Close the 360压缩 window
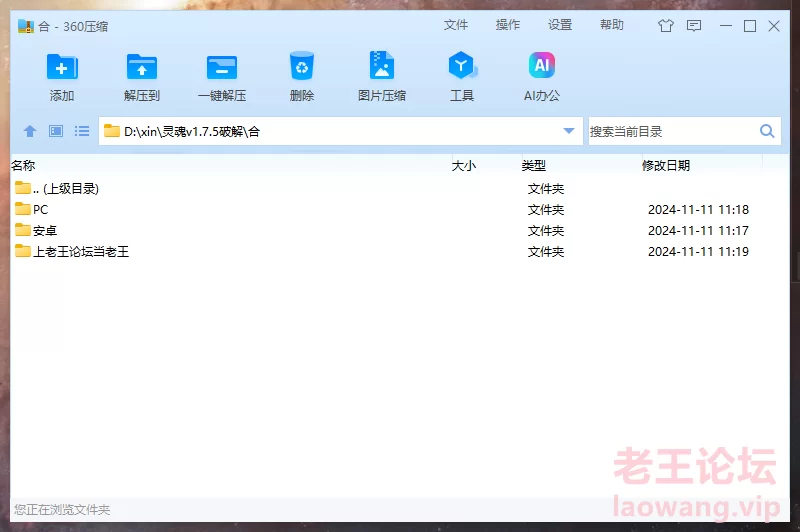 tap(774, 26)
